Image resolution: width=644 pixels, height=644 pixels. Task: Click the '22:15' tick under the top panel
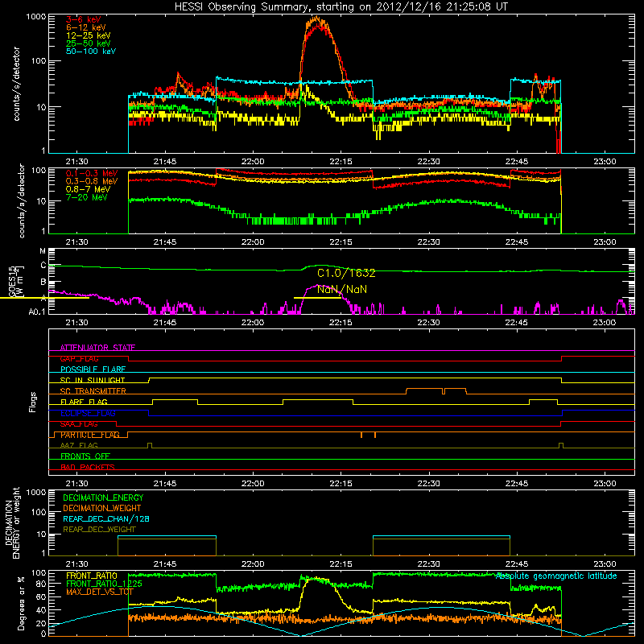[x=341, y=162]
